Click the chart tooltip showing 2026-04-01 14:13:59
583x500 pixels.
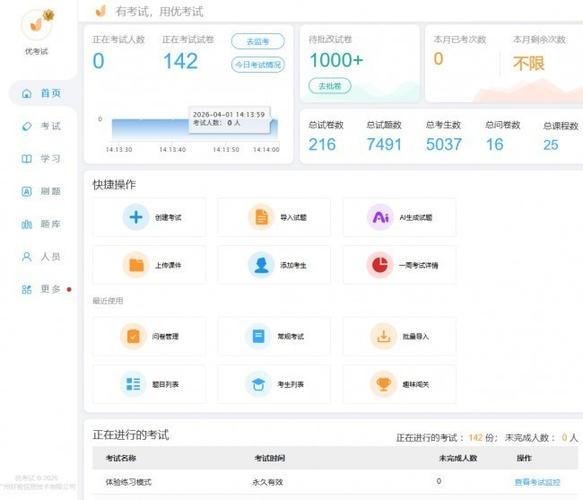point(229,119)
